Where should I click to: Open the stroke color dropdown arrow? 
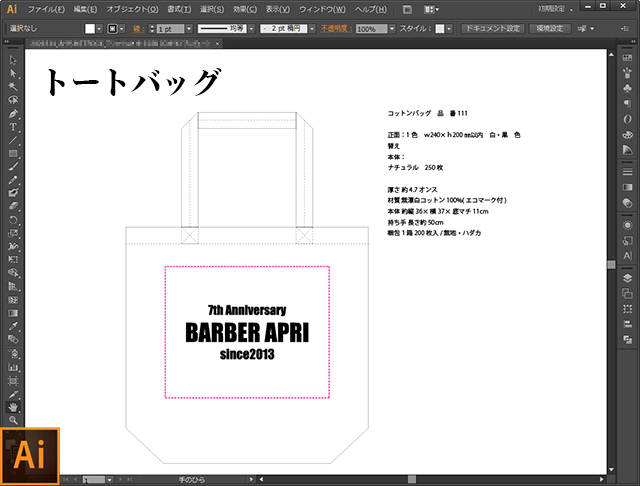122,29
